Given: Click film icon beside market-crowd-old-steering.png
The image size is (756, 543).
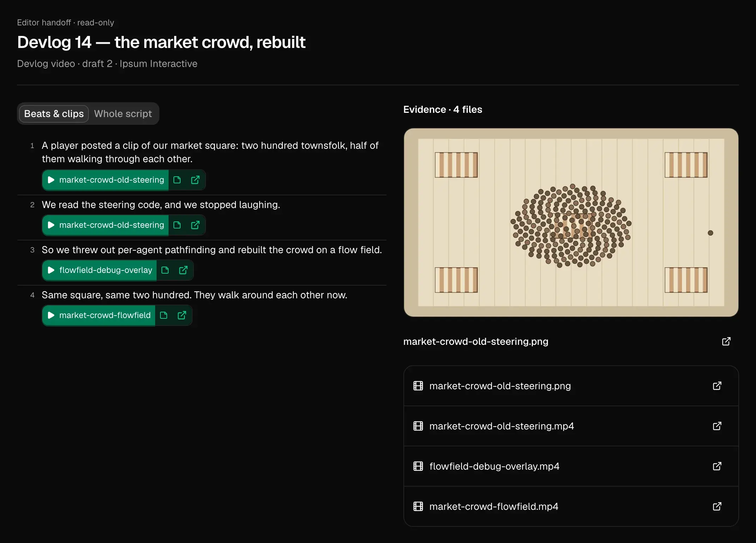Looking at the screenshot, I should 418,386.
